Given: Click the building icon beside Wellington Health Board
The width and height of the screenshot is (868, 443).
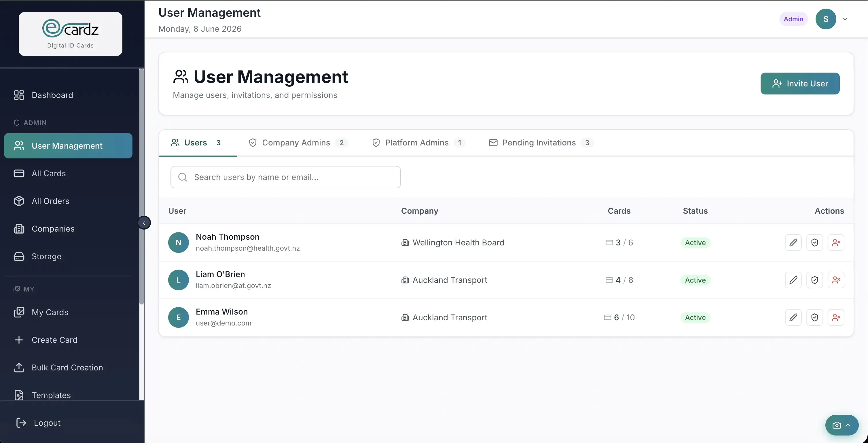Looking at the screenshot, I should [405, 243].
